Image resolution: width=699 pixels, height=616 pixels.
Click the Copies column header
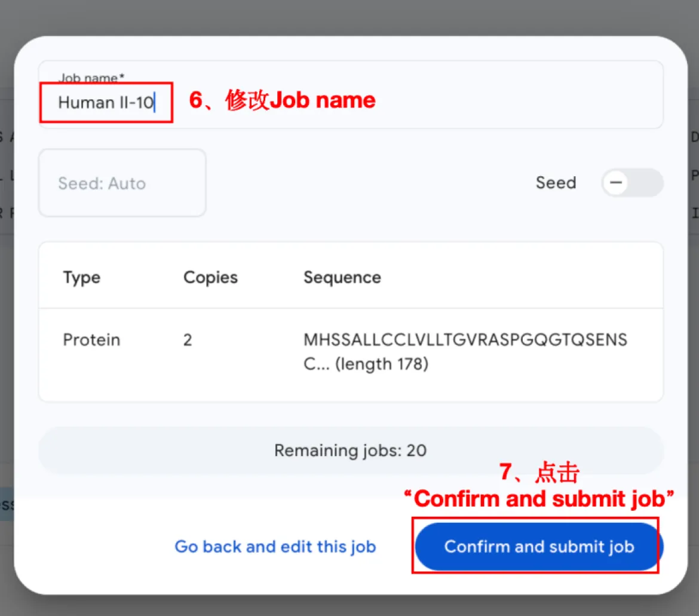point(210,278)
